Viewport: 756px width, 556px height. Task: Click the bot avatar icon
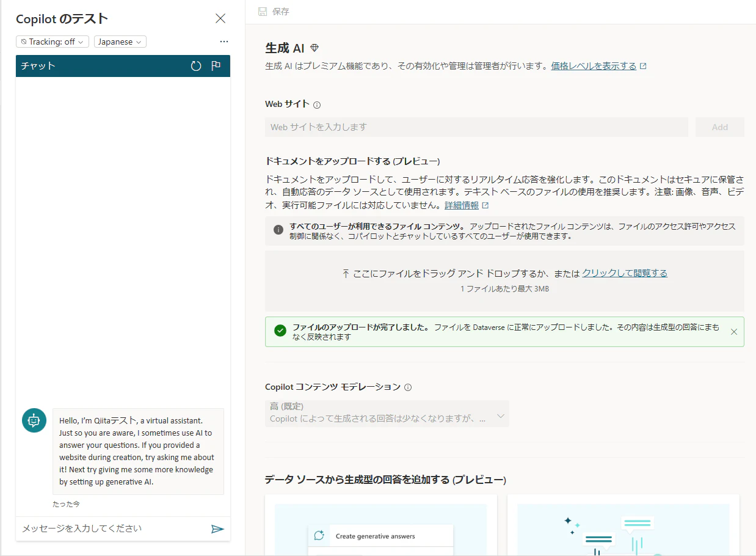point(34,420)
